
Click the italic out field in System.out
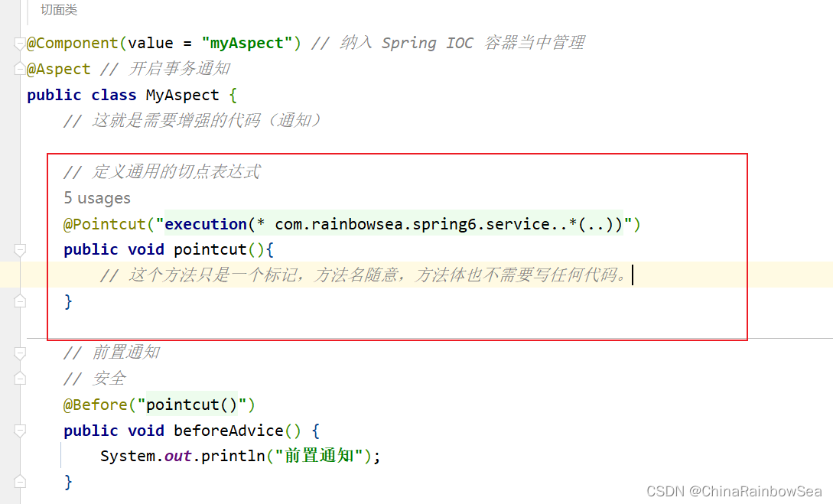coord(177,457)
